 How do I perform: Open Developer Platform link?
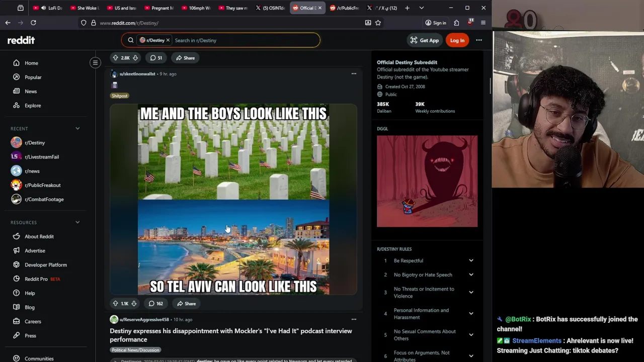[x=46, y=265]
